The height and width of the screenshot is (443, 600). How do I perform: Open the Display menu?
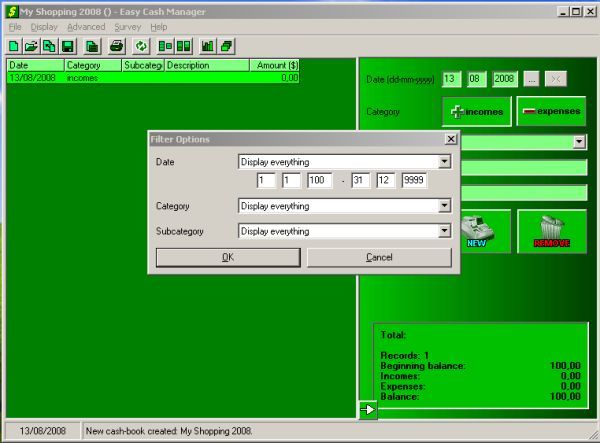coord(44,27)
